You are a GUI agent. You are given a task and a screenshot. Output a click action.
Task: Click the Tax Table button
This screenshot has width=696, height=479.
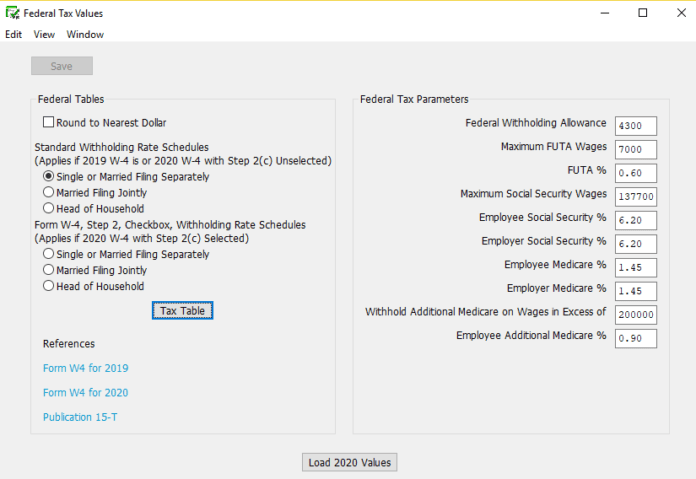tap(183, 311)
